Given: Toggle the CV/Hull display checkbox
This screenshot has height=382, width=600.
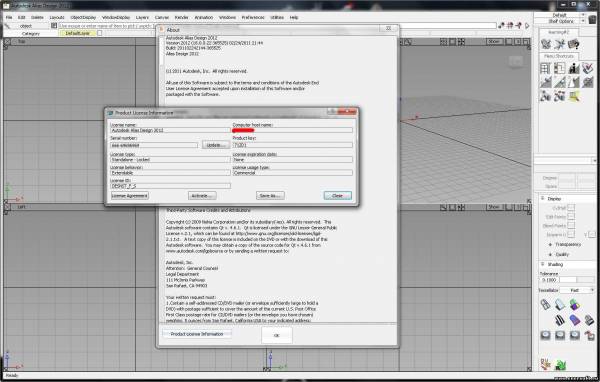Looking at the screenshot, I should [571, 207].
